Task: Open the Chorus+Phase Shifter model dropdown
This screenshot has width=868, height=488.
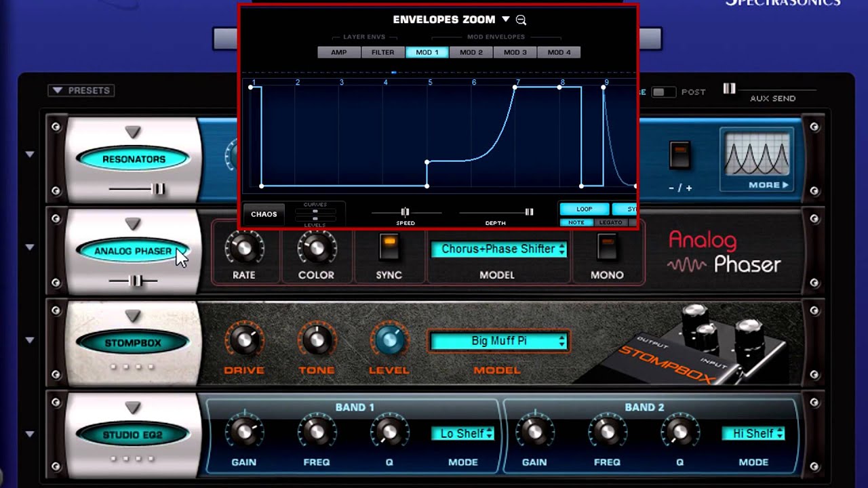Action: click(500, 249)
